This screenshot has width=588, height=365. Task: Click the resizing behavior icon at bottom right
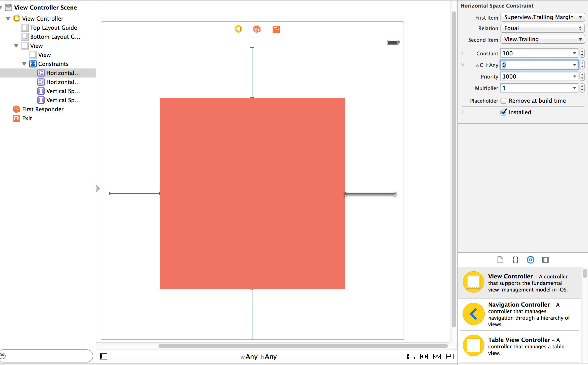[450, 356]
